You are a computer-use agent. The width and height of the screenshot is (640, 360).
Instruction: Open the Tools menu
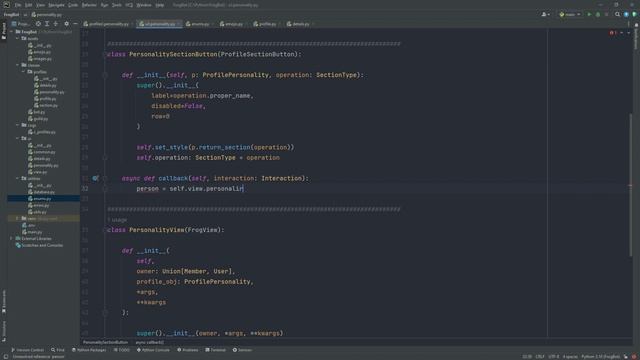point(117,5)
